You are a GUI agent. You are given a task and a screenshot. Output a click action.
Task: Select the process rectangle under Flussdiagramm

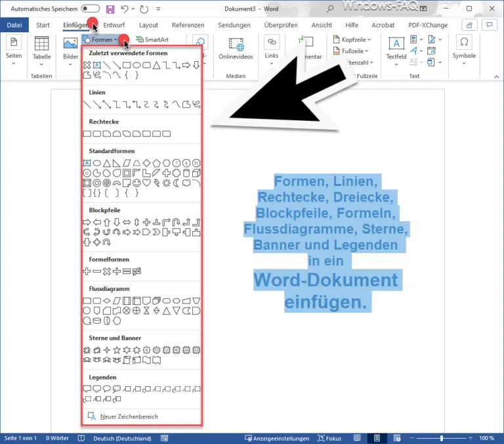tap(87, 301)
